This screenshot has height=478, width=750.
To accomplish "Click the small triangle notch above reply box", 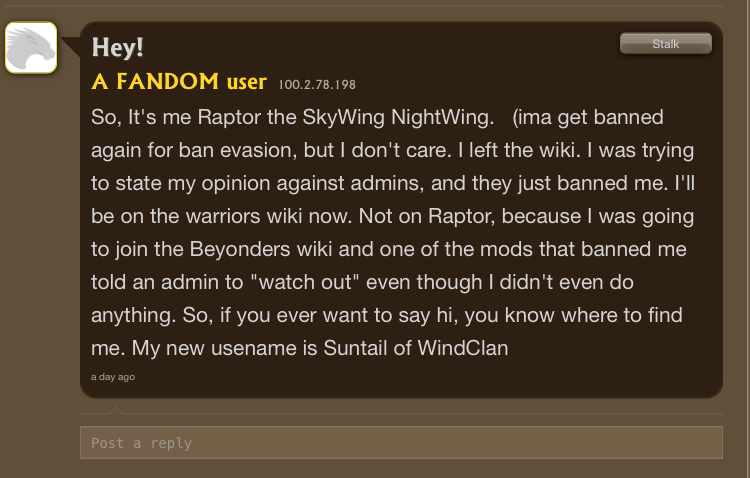I will 115,410.
